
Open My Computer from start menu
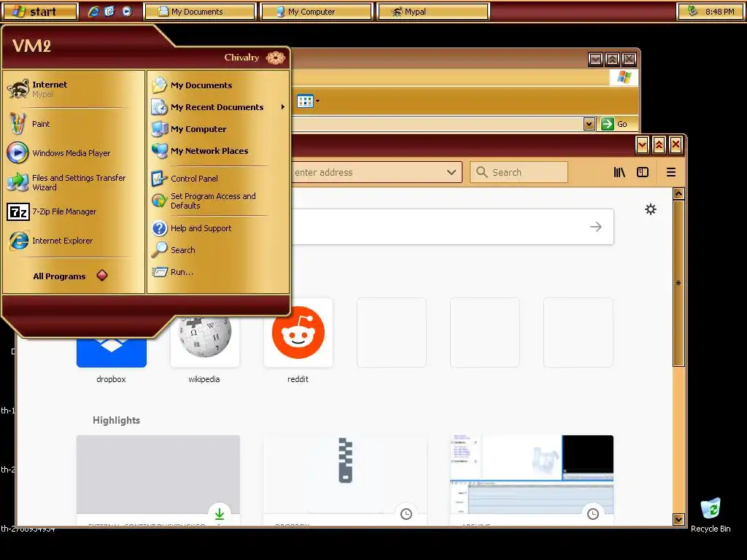pyautogui.click(x=189, y=129)
